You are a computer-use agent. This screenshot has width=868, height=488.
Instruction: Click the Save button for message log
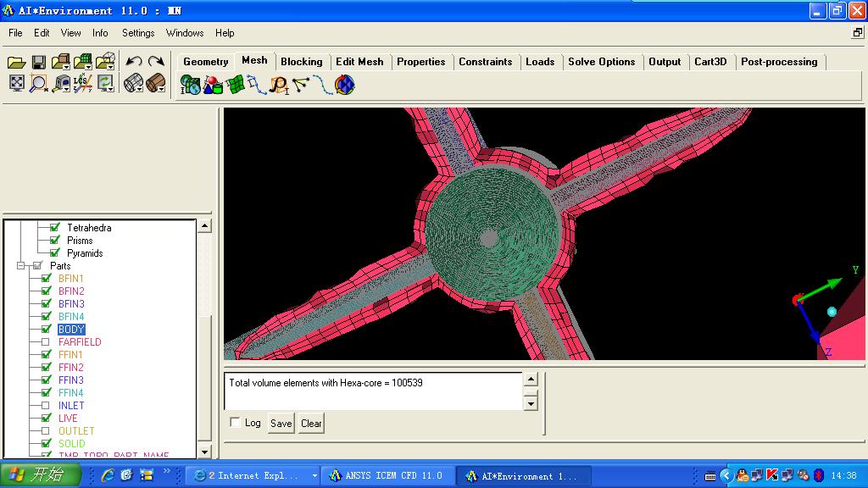281,424
